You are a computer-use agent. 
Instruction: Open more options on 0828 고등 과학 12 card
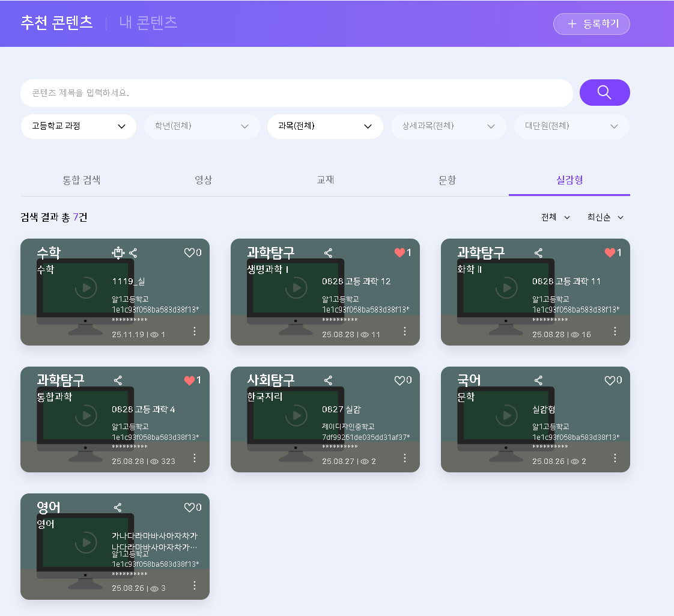405,331
